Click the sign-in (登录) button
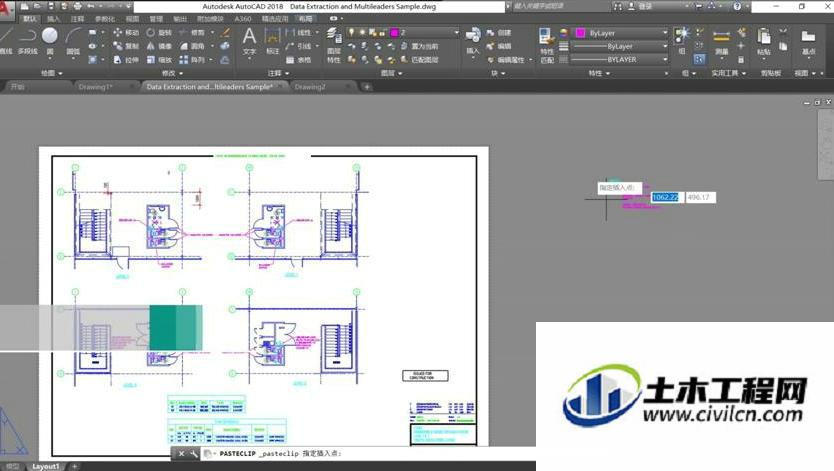This screenshot has height=471, width=834. [x=641, y=6]
